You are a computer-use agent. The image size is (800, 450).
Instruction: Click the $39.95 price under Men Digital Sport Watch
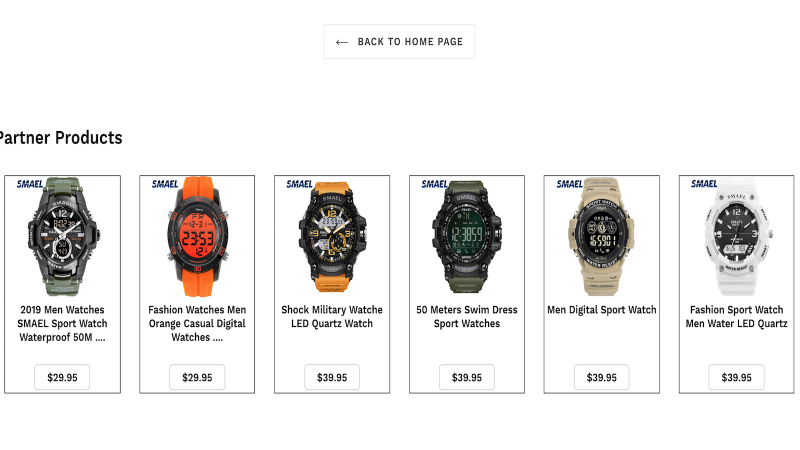(x=602, y=378)
